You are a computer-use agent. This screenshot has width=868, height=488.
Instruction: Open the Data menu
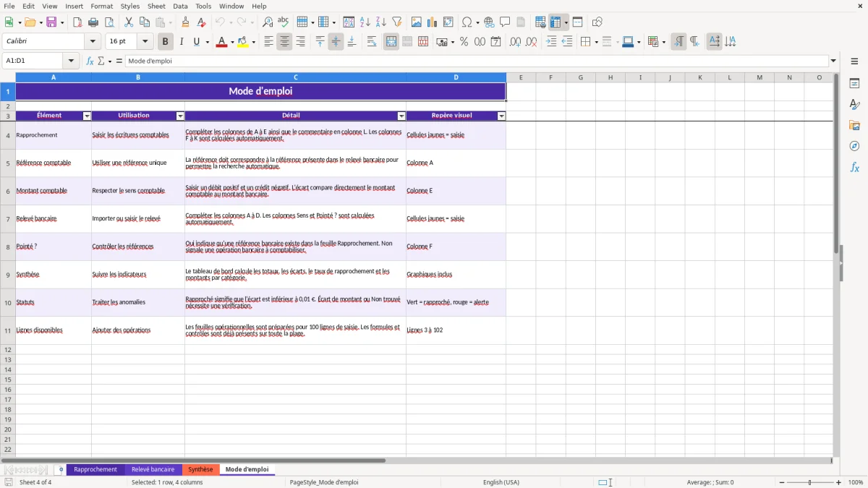click(180, 6)
